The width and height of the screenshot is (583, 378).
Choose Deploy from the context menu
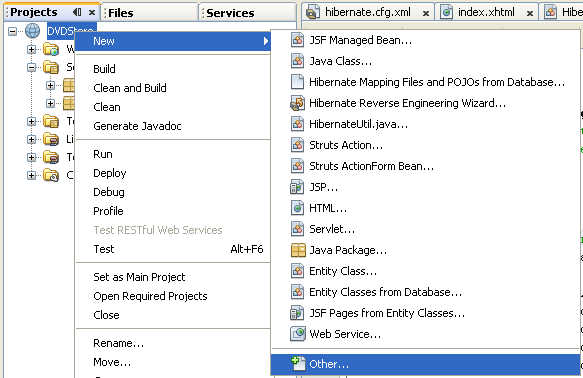point(110,173)
